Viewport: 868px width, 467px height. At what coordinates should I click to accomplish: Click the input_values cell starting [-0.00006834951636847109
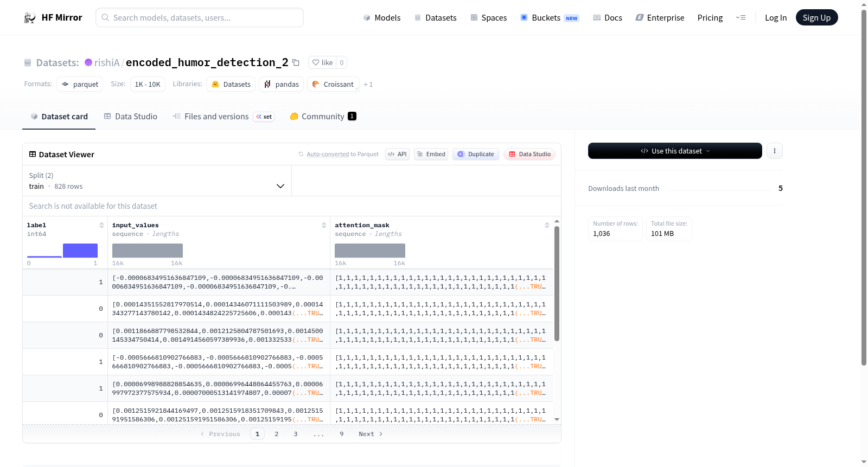pos(219,282)
